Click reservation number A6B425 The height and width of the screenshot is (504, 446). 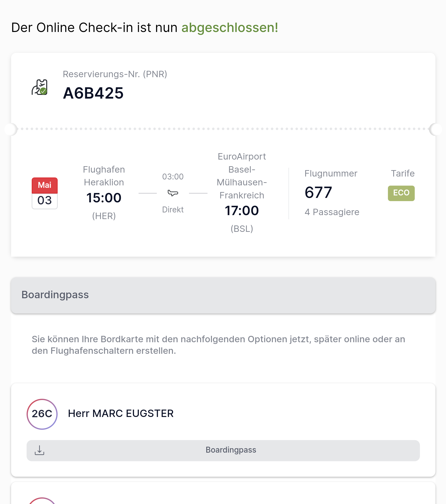[x=93, y=93]
